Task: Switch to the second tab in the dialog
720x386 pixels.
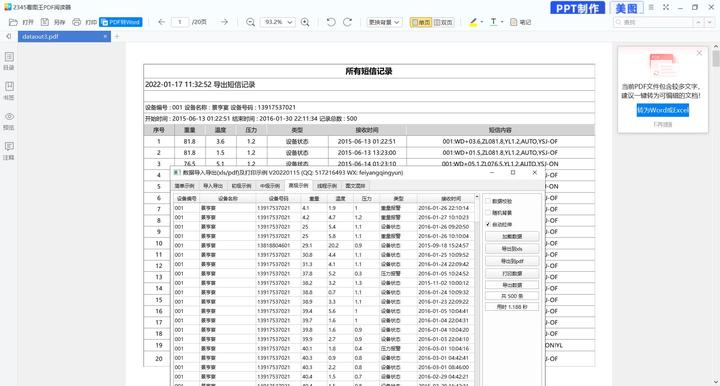Action: tap(213, 186)
